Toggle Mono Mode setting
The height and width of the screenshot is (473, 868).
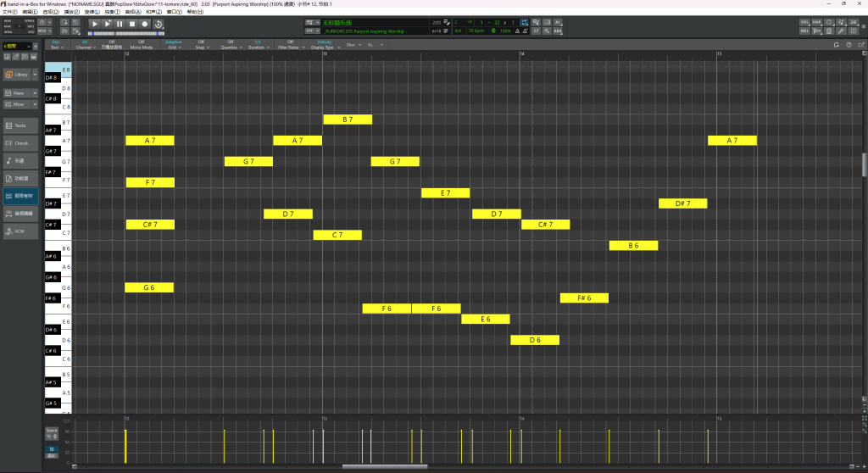142,45
